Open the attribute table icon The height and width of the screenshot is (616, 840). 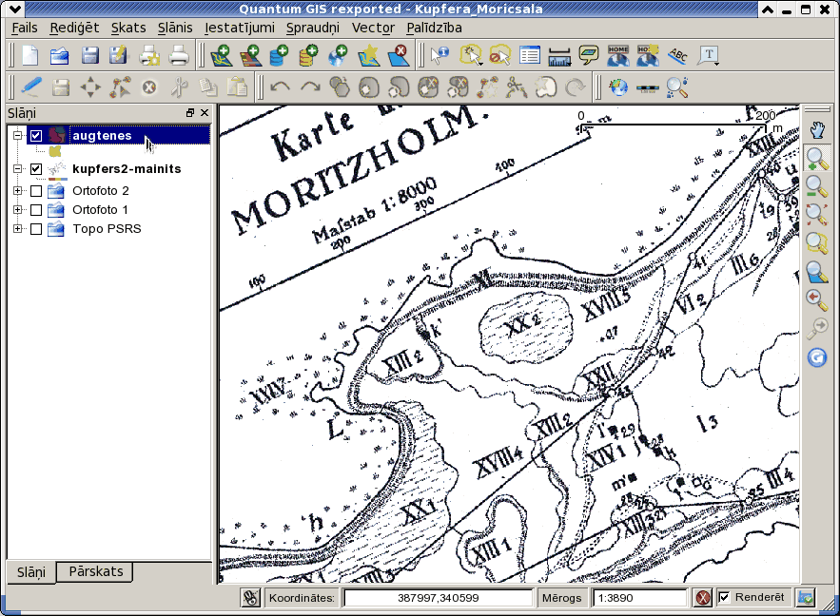click(x=530, y=56)
